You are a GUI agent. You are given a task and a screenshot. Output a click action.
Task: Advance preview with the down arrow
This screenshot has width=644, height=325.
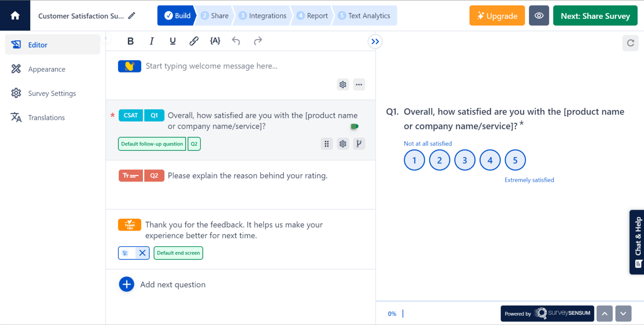(x=623, y=313)
